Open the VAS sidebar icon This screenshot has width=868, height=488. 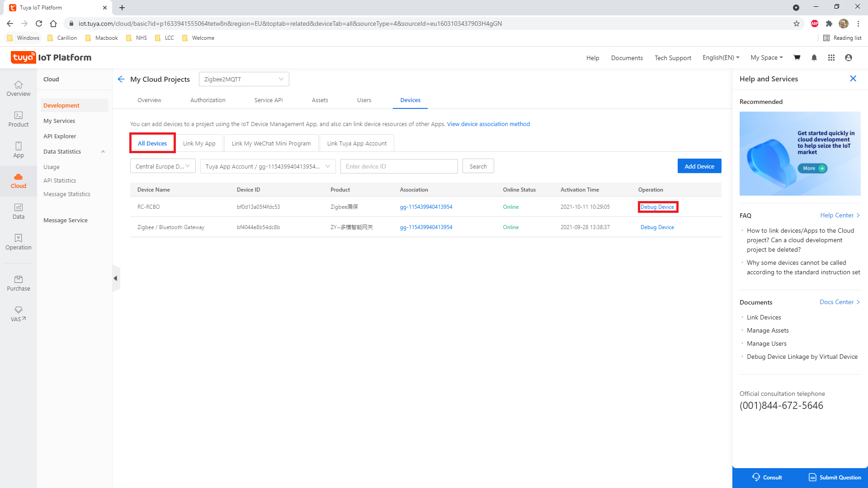coord(19,314)
